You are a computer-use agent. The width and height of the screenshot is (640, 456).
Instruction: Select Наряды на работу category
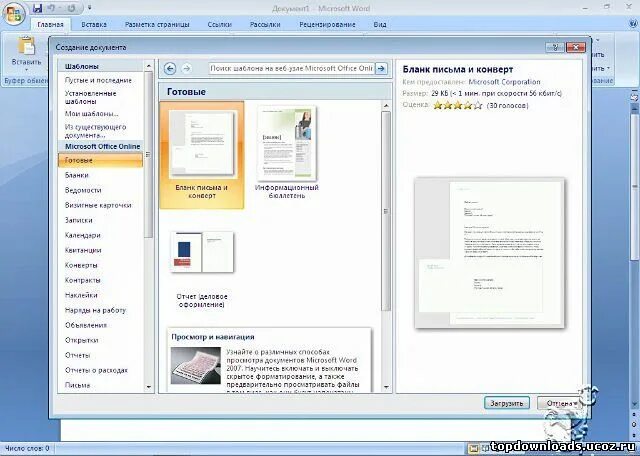point(96,310)
